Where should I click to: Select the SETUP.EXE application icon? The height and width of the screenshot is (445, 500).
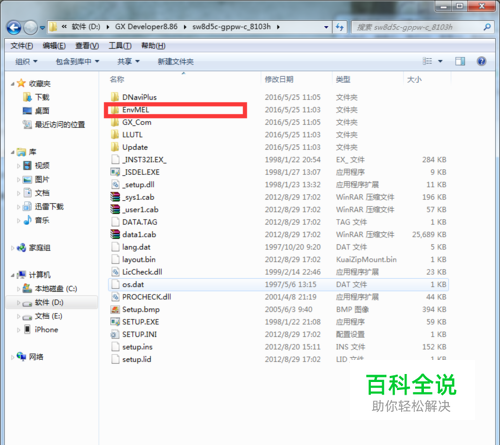point(115,322)
